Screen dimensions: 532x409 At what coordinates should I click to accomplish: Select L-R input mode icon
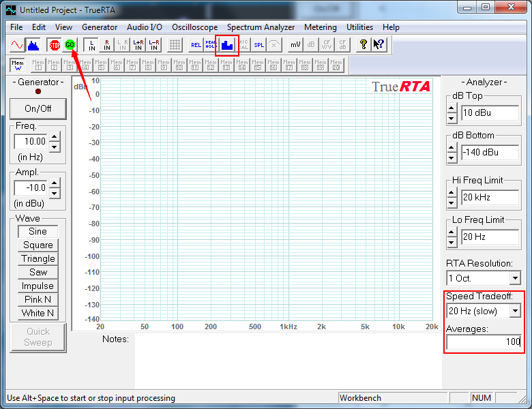click(153, 45)
